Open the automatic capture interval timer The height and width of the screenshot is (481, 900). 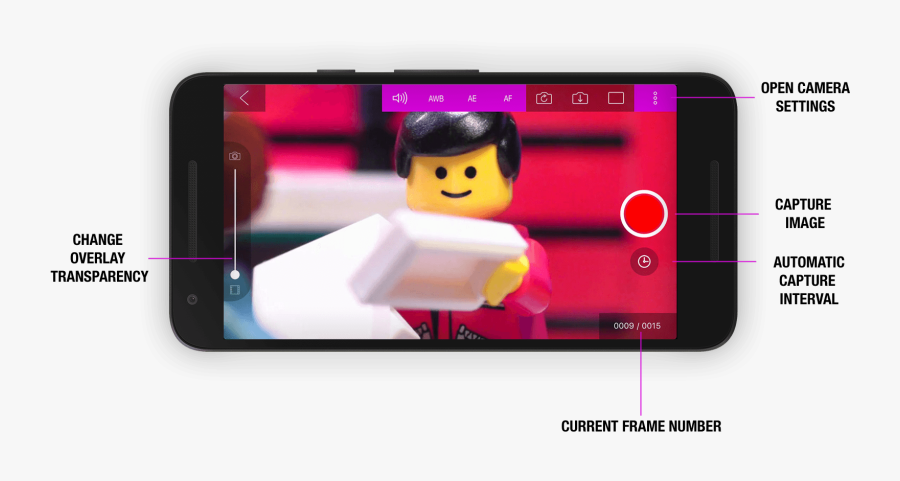pos(644,262)
